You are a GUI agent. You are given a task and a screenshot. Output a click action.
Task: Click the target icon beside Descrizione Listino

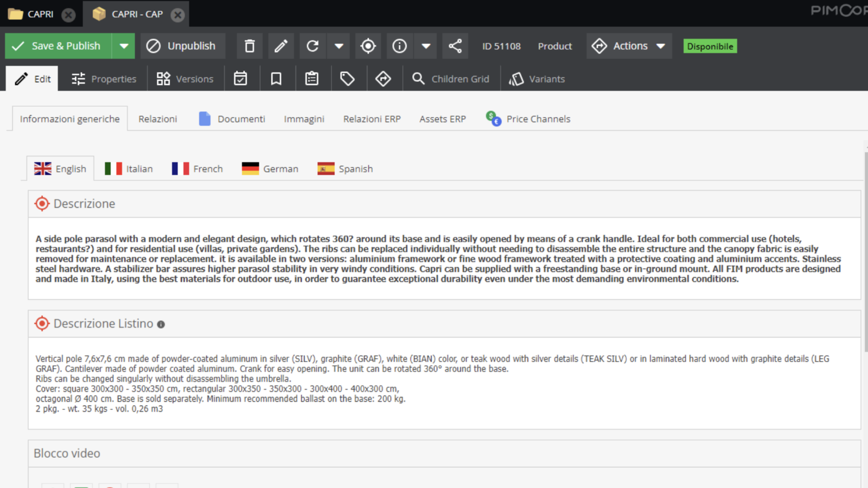click(x=42, y=324)
